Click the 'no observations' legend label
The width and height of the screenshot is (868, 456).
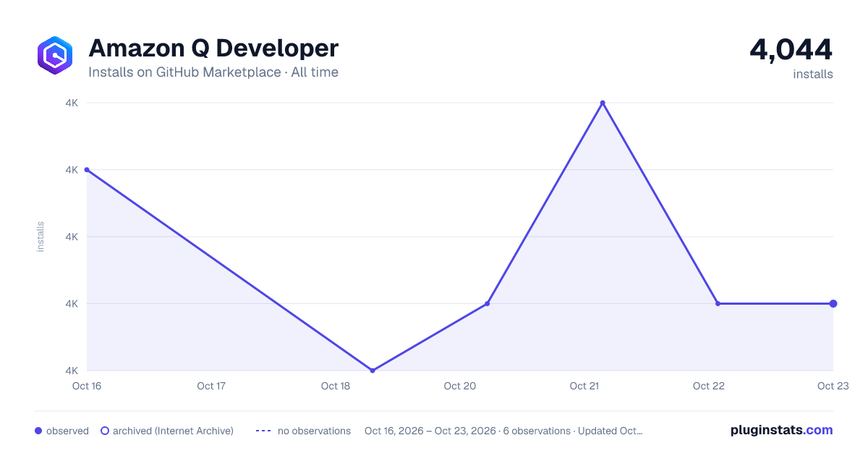point(314,431)
